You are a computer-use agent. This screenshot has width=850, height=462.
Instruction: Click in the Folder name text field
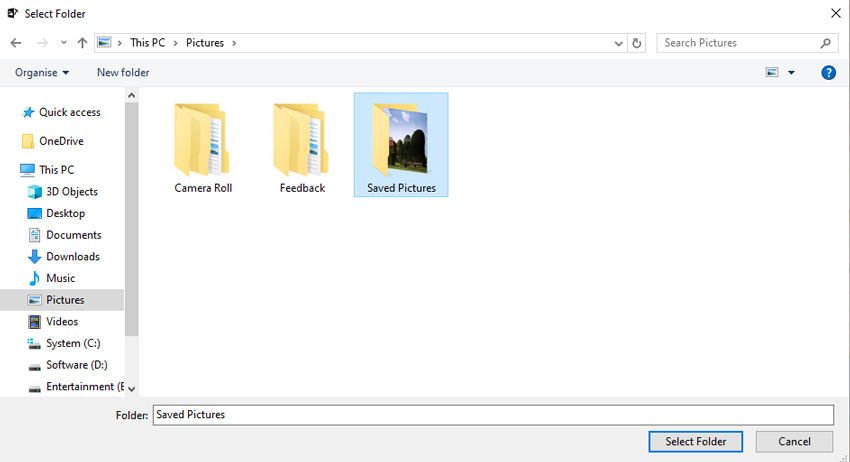(493, 415)
